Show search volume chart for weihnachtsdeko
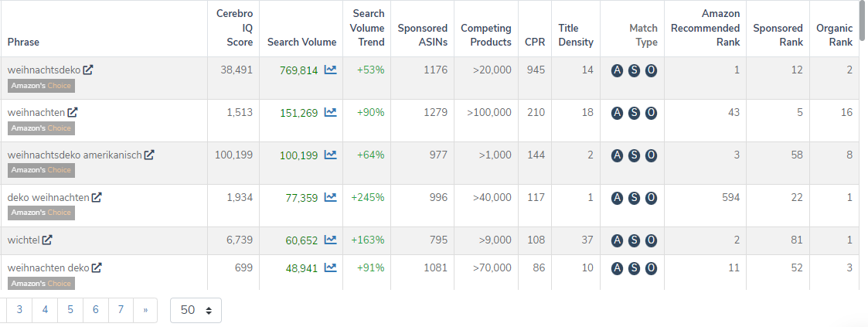This screenshot has height=327, width=868. (x=330, y=70)
